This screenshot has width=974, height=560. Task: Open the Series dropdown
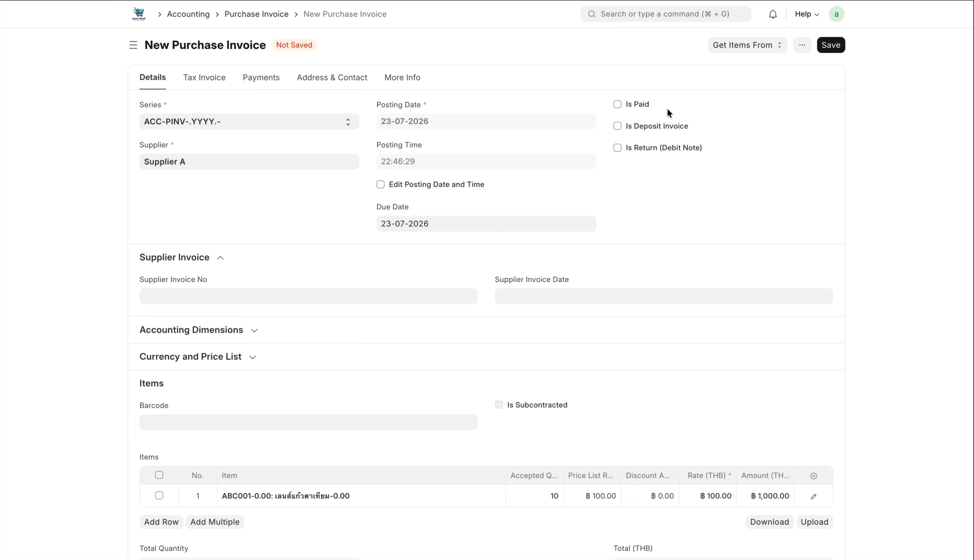click(x=249, y=122)
